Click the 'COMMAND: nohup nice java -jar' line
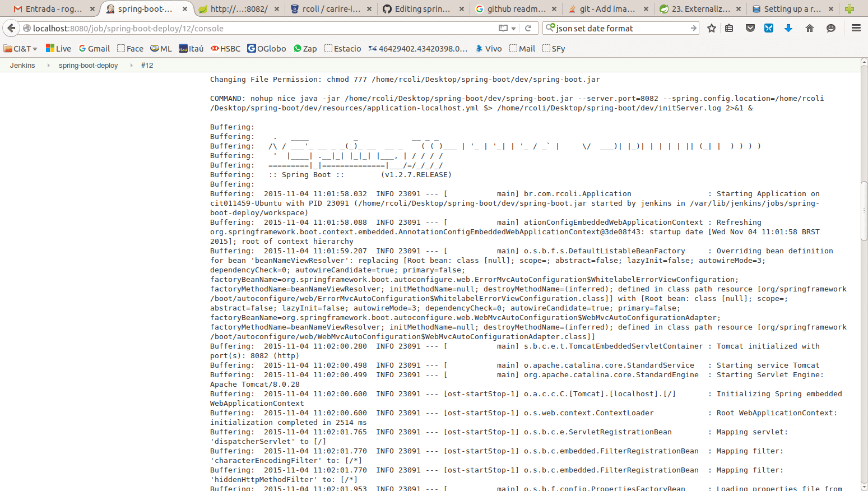Screen dimensions: 868x491 (517, 103)
